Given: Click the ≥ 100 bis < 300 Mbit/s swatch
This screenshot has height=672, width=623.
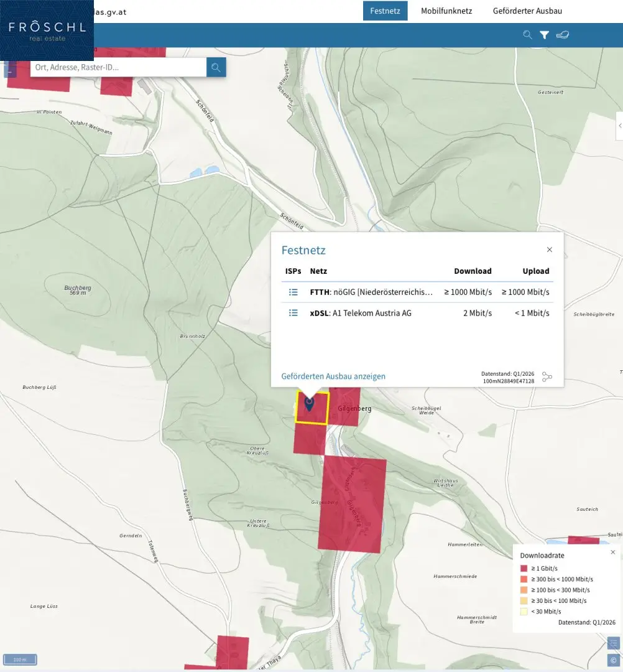Looking at the screenshot, I should [524, 590].
